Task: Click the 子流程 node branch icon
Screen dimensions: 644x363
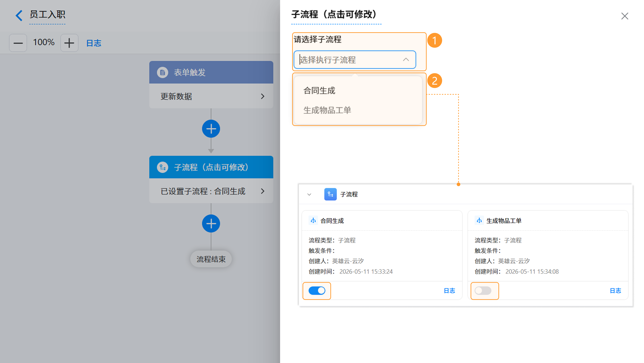Action: 163,167
